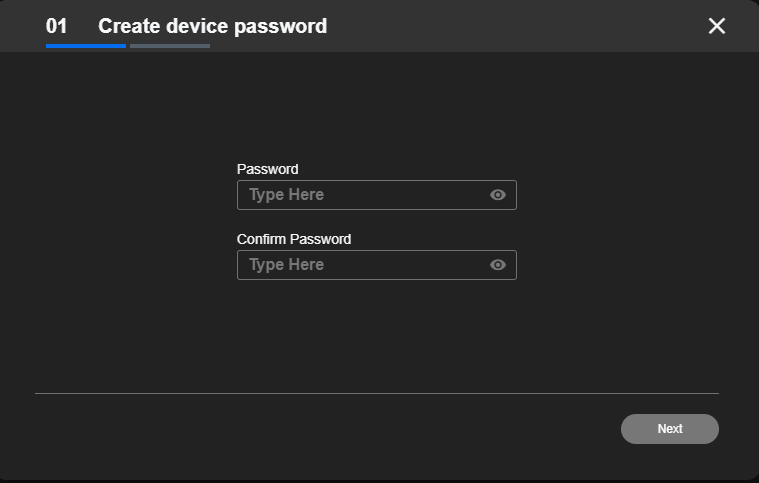Reveal typed characters in Confirm Password box
Screen dimensions: 759x483
[x=498, y=265]
